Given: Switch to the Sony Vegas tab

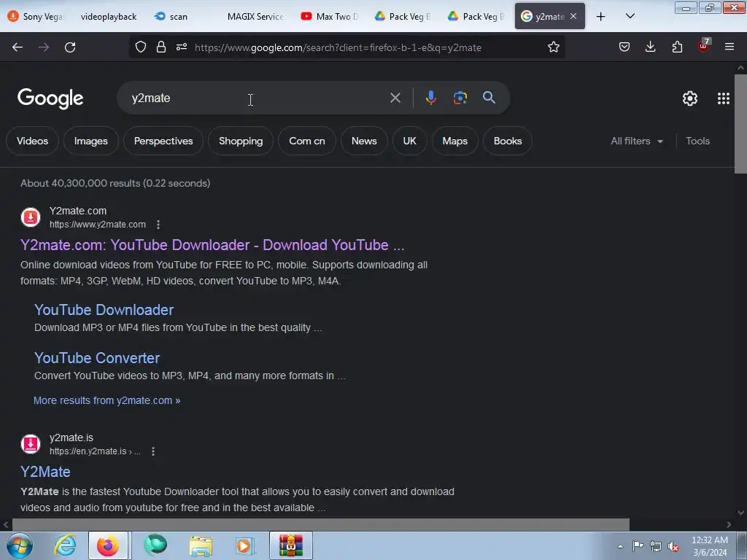Looking at the screenshot, I should tap(36, 17).
